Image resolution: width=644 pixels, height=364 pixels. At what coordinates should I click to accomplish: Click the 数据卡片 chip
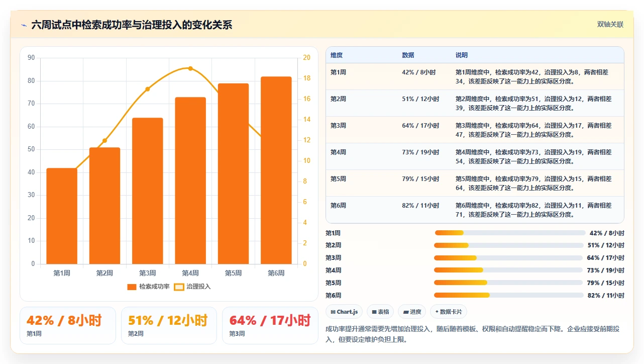pyautogui.click(x=449, y=312)
